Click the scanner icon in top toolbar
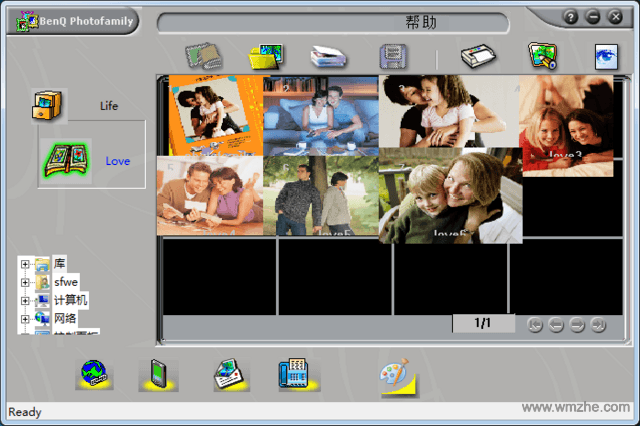This screenshot has height=426, width=640. (327, 56)
